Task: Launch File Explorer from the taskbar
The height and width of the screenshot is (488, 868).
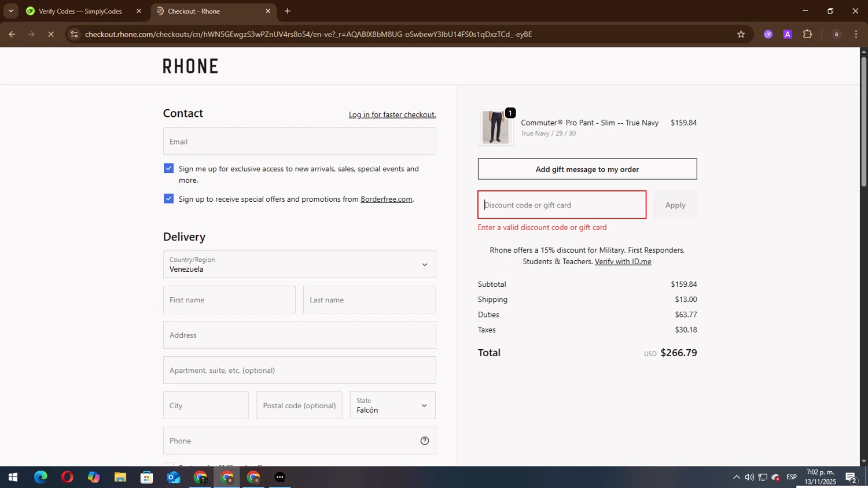Action: 120,477
